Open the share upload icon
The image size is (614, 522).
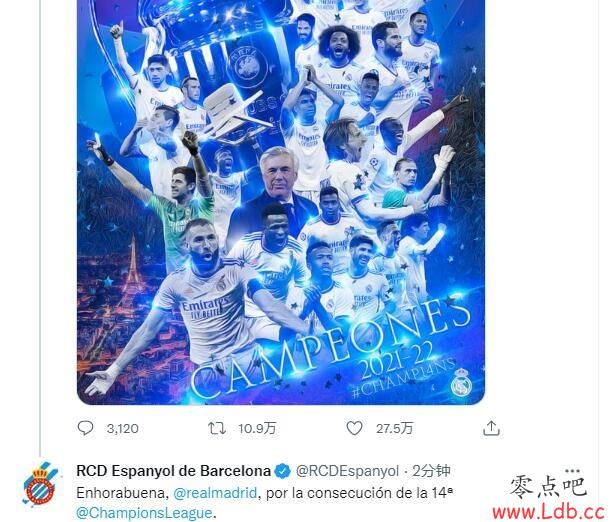[491, 428]
